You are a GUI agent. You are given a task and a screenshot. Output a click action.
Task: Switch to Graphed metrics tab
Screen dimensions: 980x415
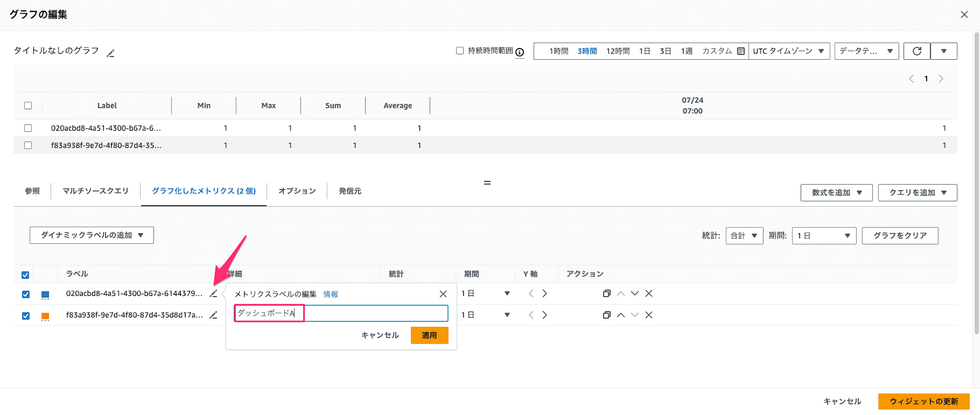204,191
